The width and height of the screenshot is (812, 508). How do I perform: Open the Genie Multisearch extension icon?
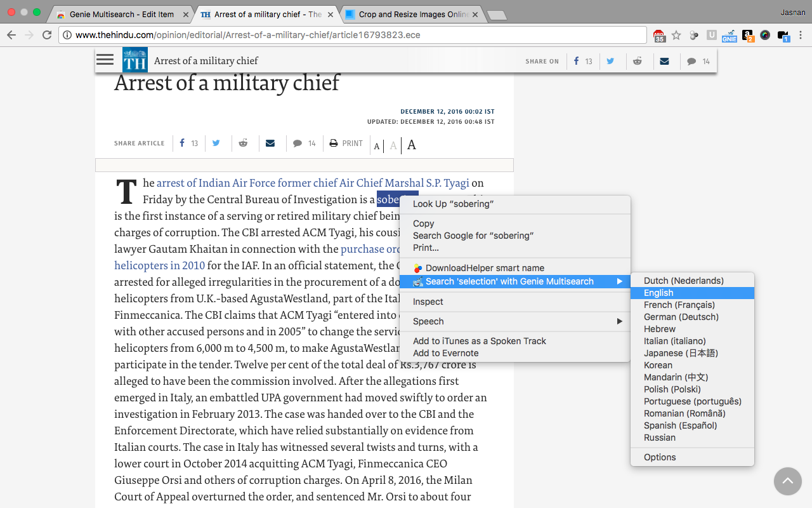(730, 36)
